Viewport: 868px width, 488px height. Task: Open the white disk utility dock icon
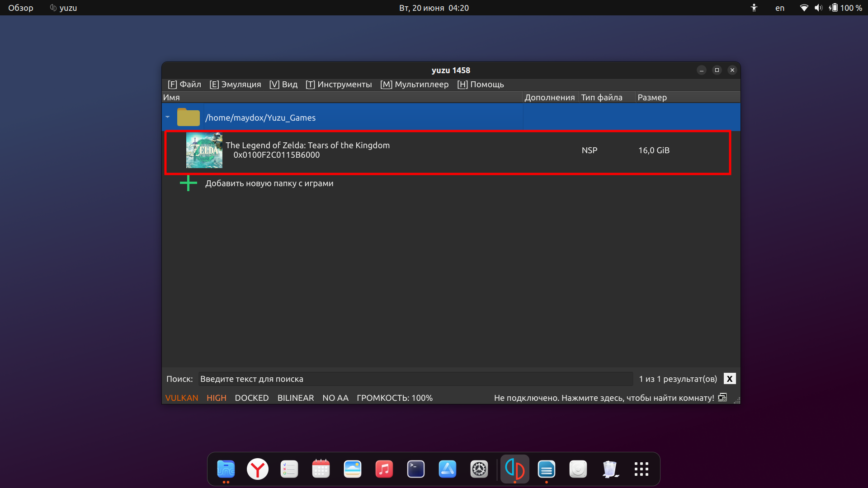578,469
